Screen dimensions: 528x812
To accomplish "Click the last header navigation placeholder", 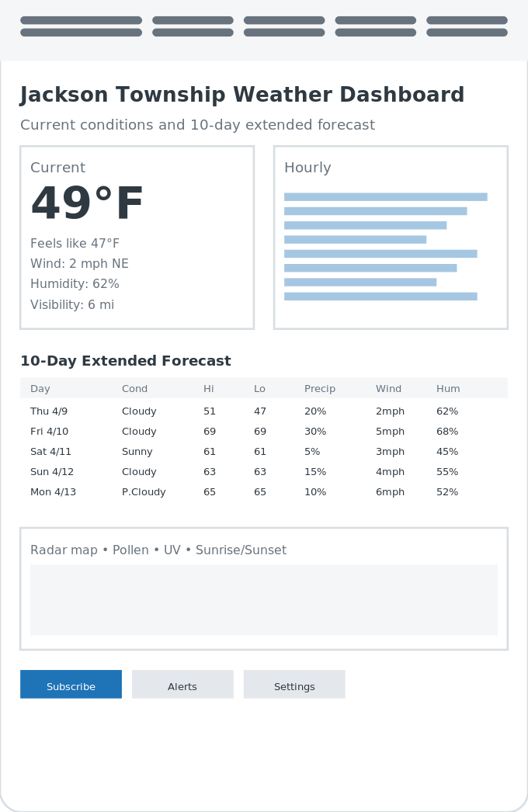I will [x=467, y=26].
